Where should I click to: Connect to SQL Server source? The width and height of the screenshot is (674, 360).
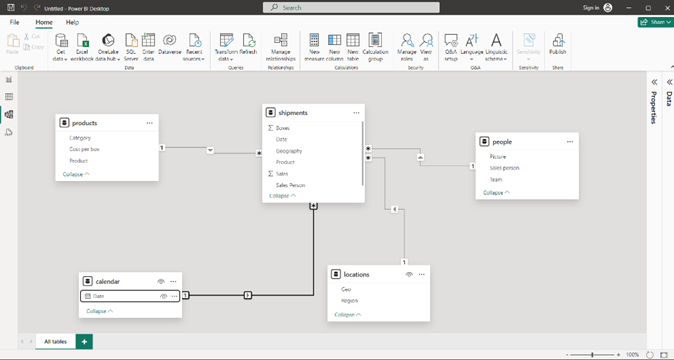click(131, 47)
